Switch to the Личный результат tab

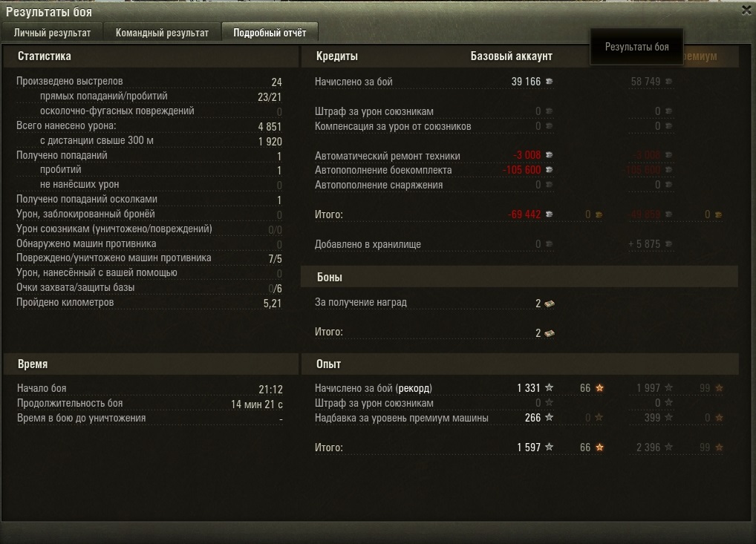click(52, 32)
